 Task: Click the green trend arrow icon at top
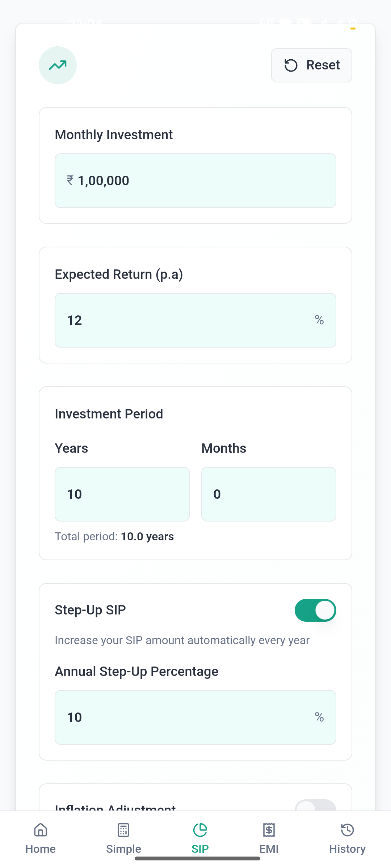pos(58,65)
